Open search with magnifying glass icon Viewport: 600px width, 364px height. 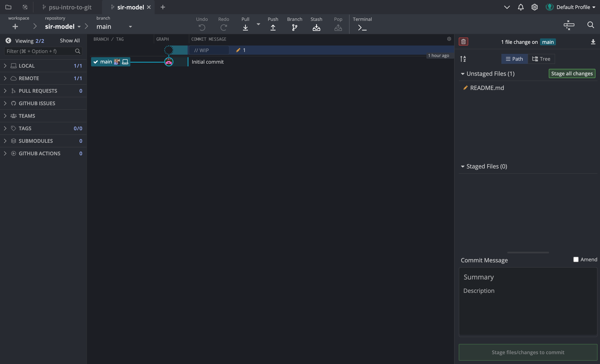coord(590,25)
